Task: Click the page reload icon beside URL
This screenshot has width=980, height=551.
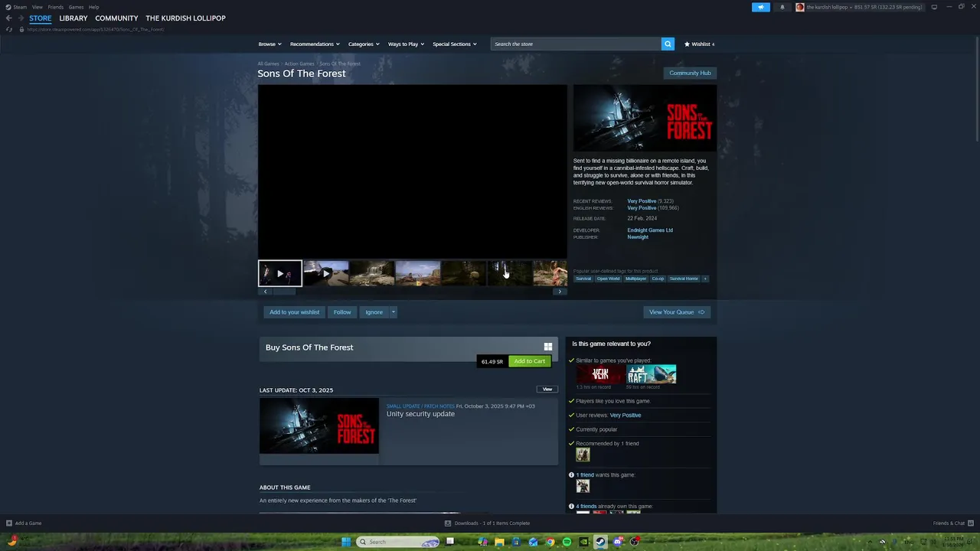Action: pos(9,29)
